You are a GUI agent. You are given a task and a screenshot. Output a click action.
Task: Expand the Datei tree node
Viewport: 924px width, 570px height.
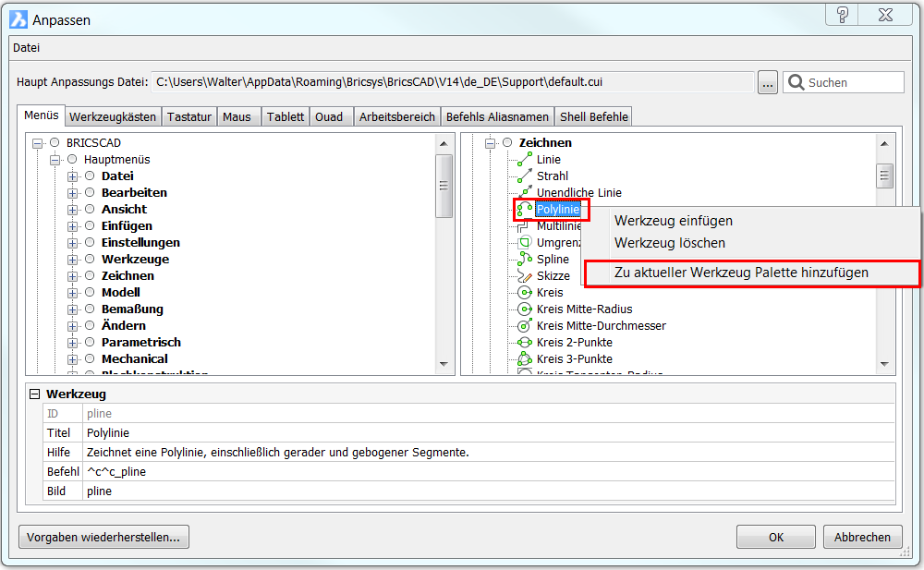coord(72,176)
